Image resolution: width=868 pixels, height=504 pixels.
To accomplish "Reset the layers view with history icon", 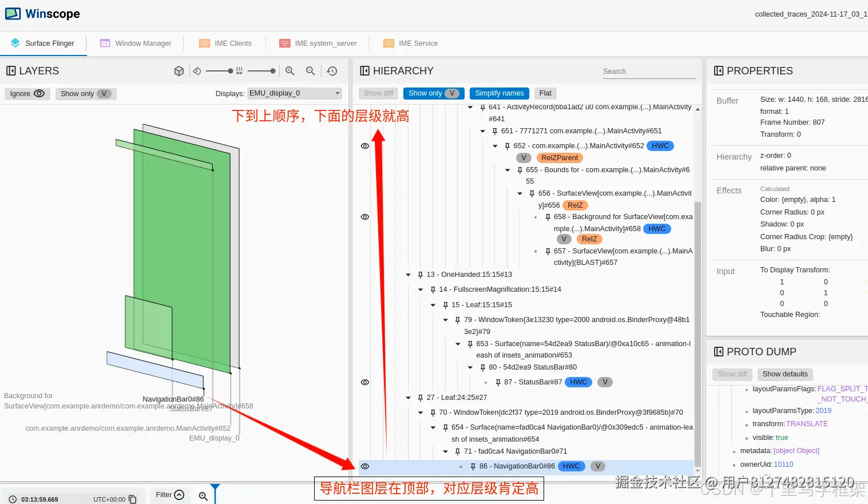I will [332, 71].
